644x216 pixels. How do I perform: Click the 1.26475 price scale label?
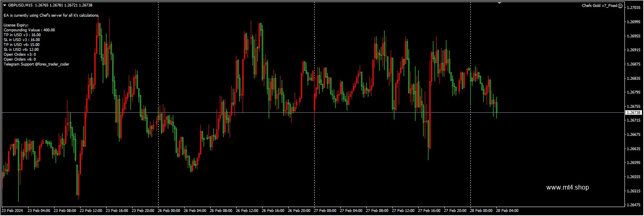coord(634,205)
